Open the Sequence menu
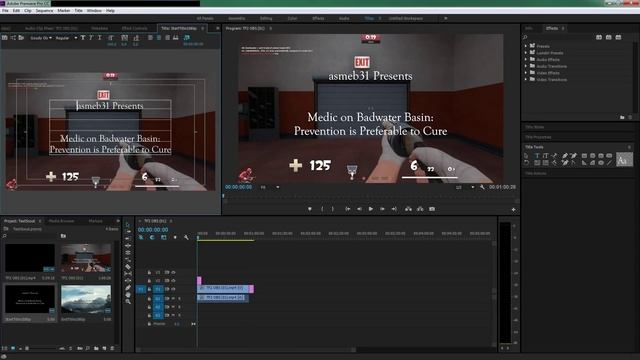The width and height of the screenshot is (640, 360). 44,11
